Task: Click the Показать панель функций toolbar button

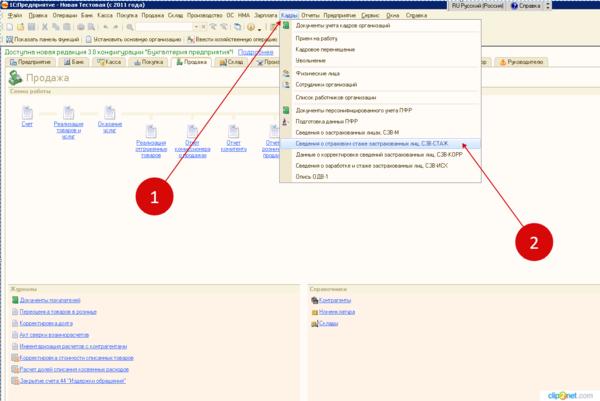Action: point(46,40)
